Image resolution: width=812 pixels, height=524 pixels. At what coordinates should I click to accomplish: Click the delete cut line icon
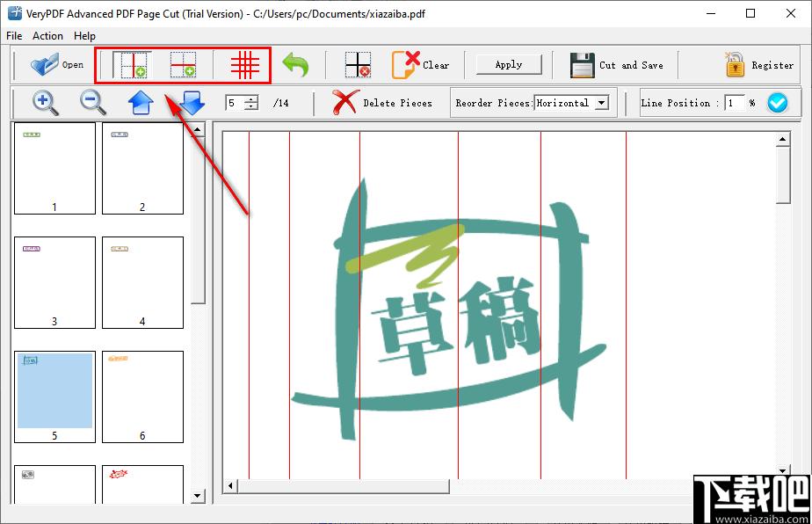[x=358, y=65]
